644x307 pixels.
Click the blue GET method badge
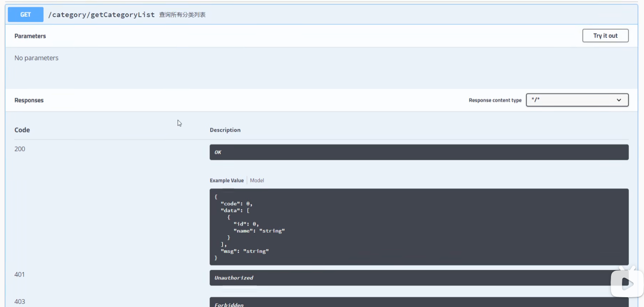[25, 15]
